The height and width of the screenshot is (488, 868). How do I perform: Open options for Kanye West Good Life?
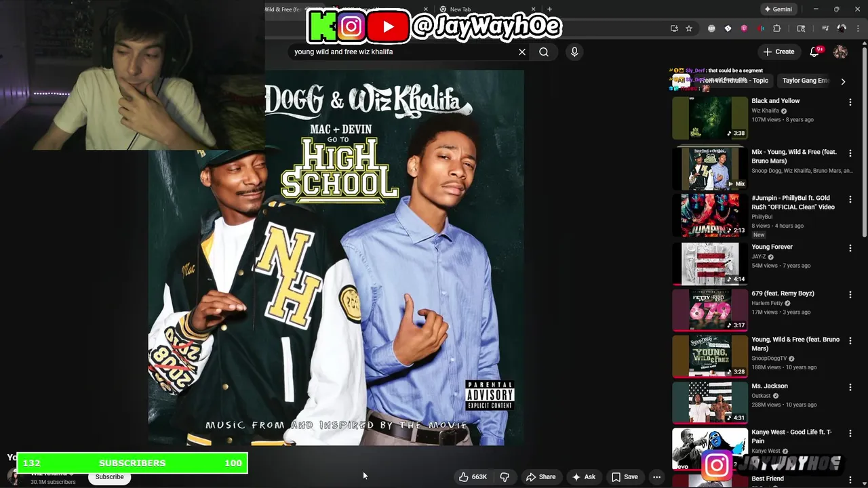pos(850,434)
